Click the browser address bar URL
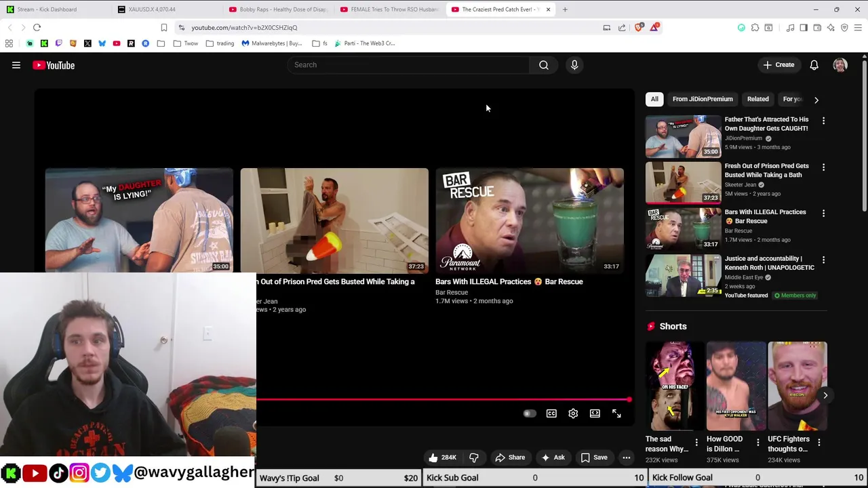The width and height of the screenshot is (868, 488). tap(244, 28)
